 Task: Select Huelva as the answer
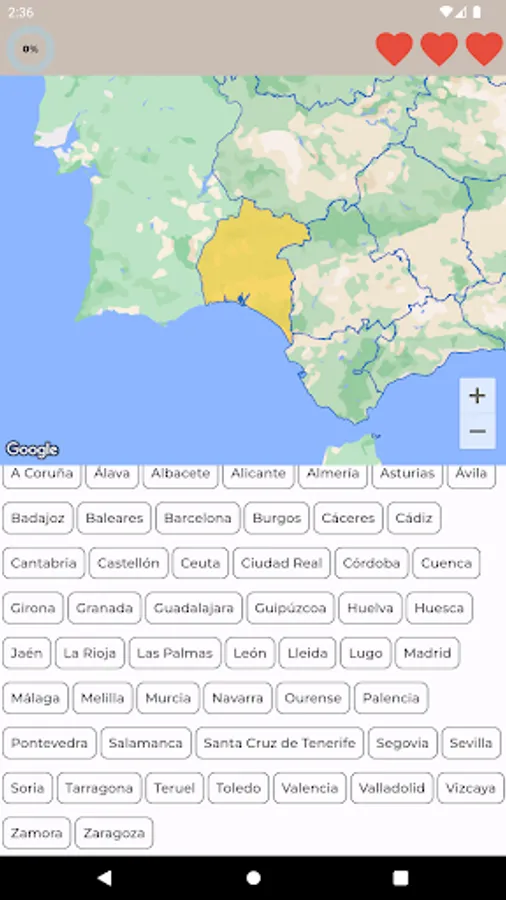(x=370, y=608)
